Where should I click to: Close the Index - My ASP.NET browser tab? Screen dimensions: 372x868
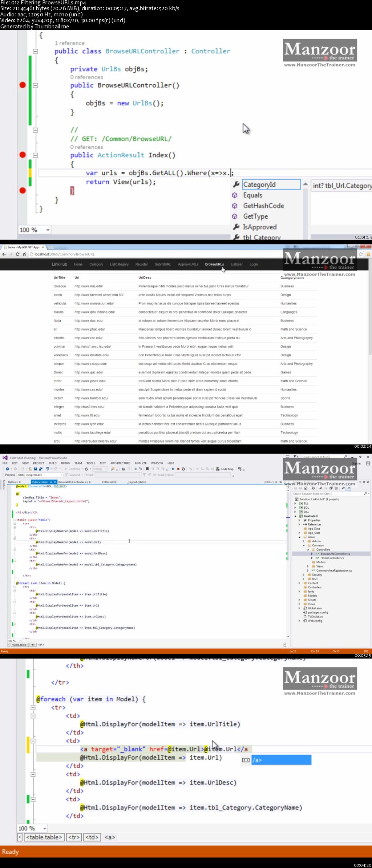(43, 247)
